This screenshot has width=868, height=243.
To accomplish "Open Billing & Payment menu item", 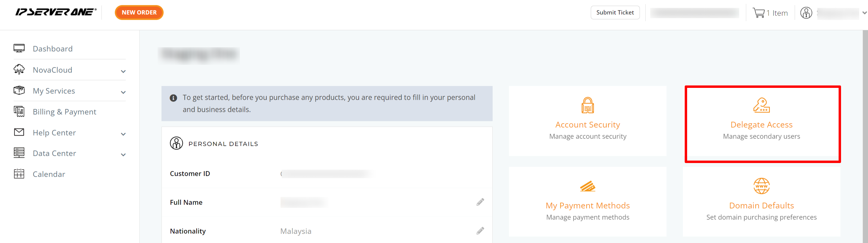I will [x=64, y=112].
